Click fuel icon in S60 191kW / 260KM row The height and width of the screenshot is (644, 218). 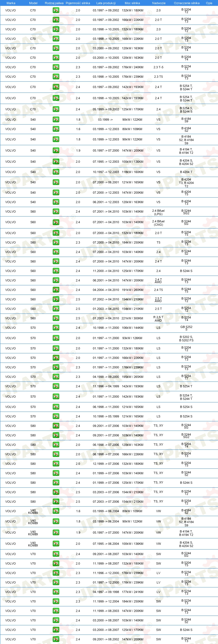pos(56,290)
